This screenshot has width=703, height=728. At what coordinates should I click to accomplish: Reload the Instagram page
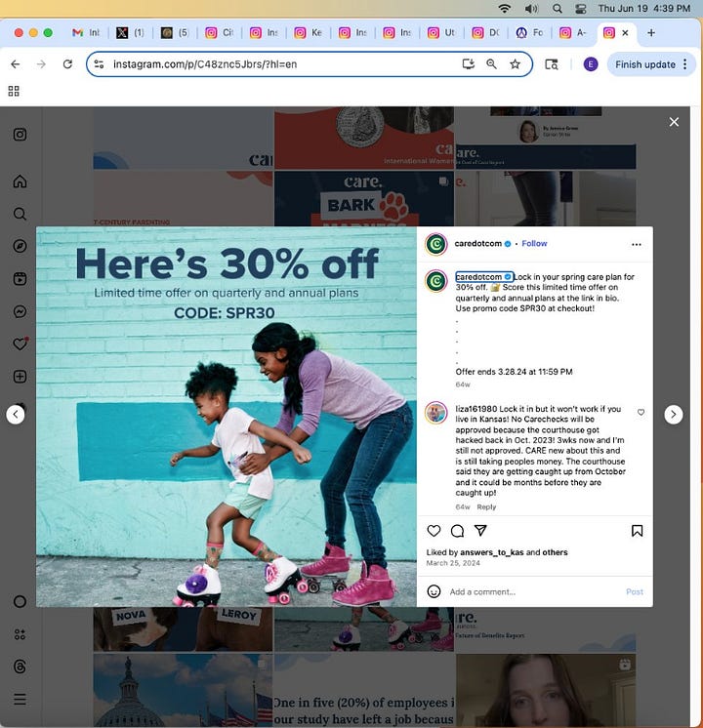(67, 64)
